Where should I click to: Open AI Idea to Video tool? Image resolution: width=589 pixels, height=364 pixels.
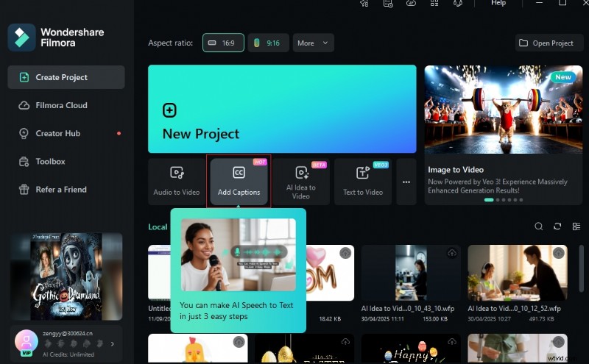point(300,181)
